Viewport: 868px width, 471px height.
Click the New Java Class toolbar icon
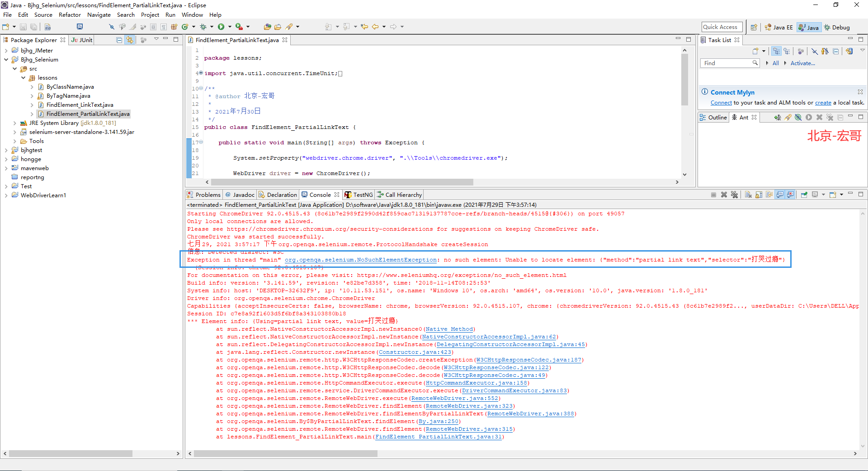click(185, 27)
